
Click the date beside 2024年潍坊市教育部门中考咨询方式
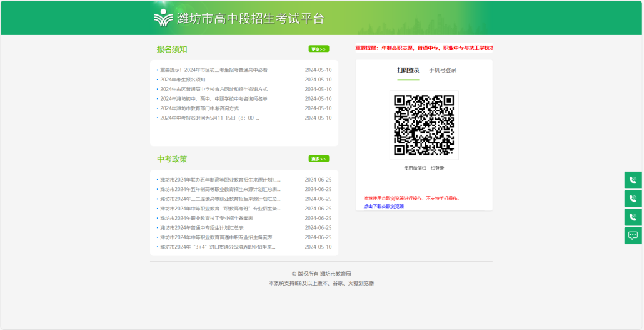(318, 108)
